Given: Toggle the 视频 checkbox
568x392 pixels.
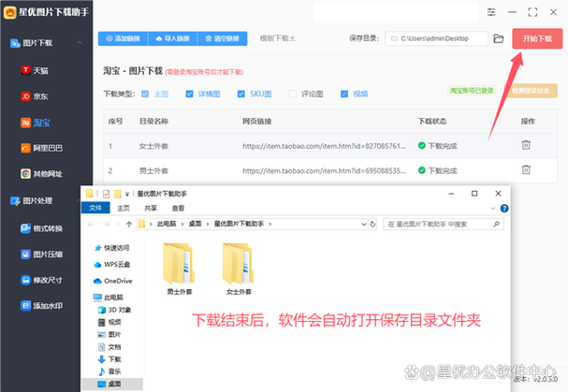Looking at the screenshot, I should [344, 94].
